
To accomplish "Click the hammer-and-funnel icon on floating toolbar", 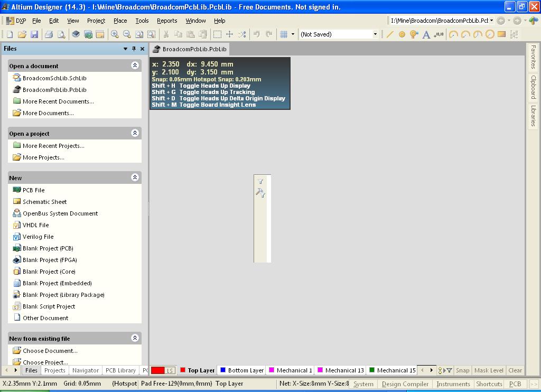I will [260, 193].
